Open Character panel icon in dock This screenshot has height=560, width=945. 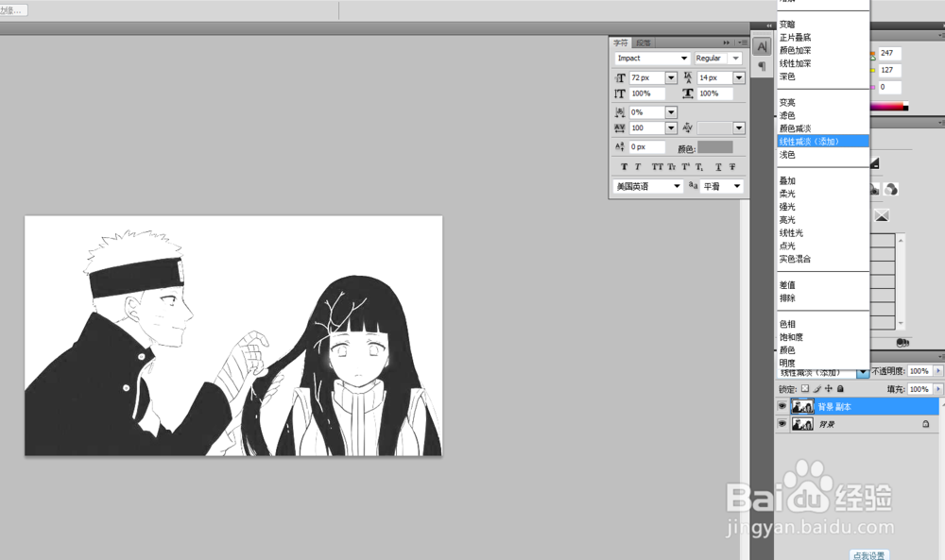click(762, 47)
